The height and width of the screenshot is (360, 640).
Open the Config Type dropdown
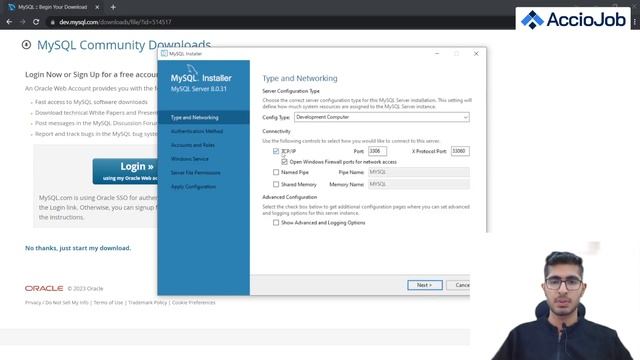coord(382,117)
